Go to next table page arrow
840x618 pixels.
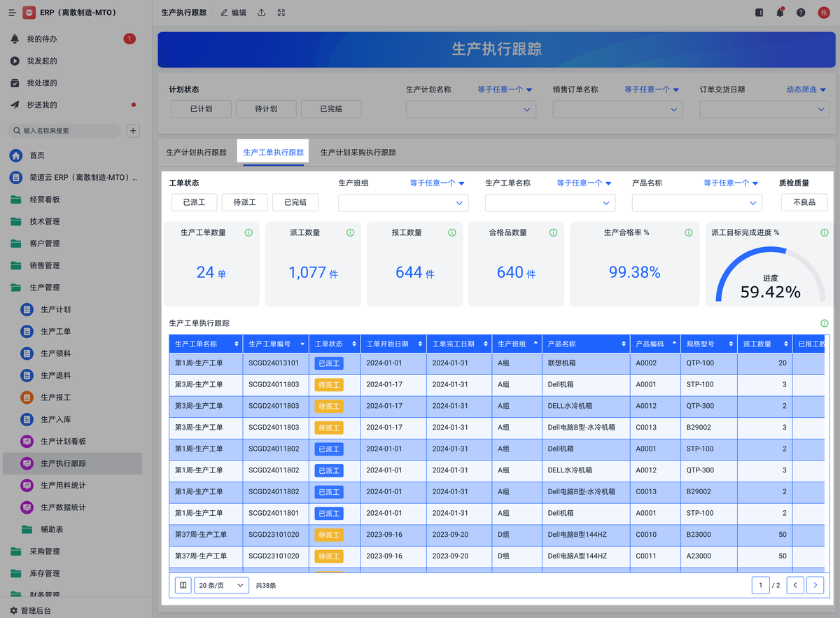pos(815,585)
